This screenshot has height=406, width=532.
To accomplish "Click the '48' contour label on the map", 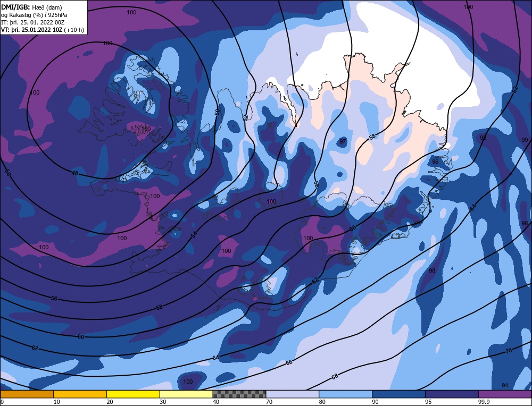I will click(75, 173).
